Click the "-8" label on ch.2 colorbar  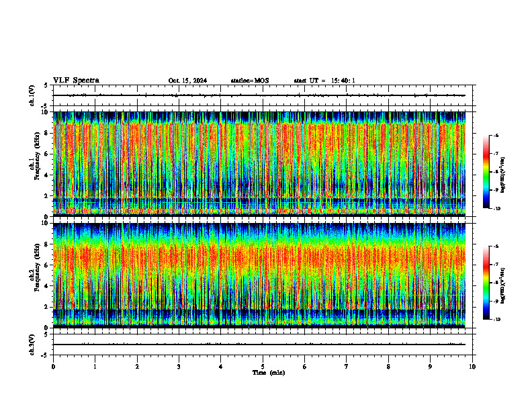[496, 283]
